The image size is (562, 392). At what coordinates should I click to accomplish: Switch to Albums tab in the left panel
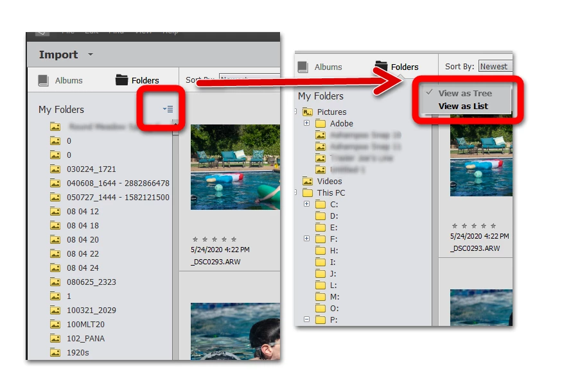pos(60,81)
